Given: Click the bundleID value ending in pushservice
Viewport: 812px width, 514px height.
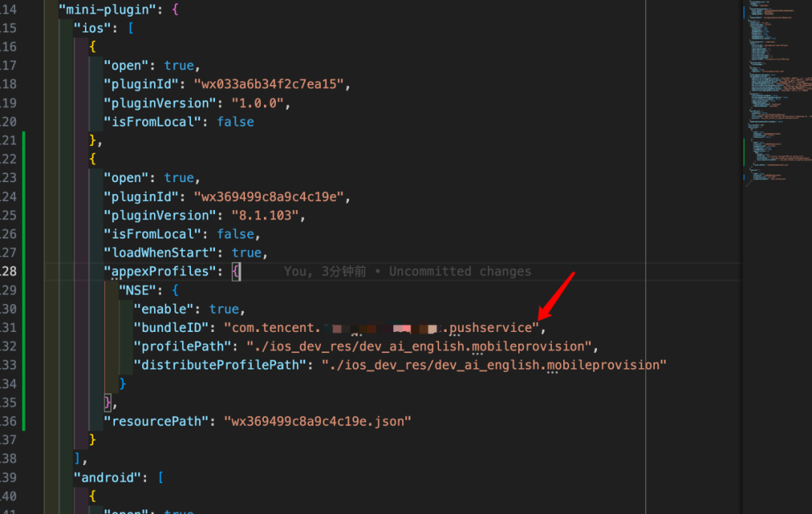Looking at the screenshot, I should [x=381, y=328].
